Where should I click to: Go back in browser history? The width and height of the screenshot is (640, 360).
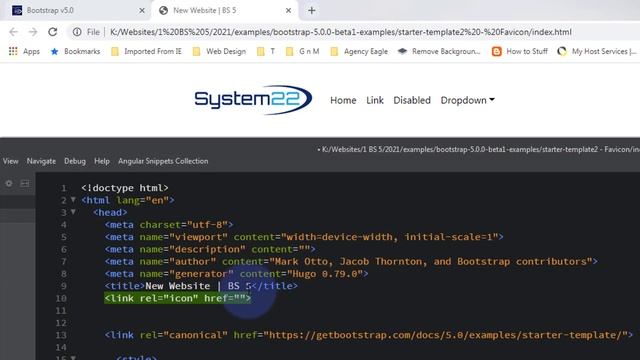[x=13, y=32]
